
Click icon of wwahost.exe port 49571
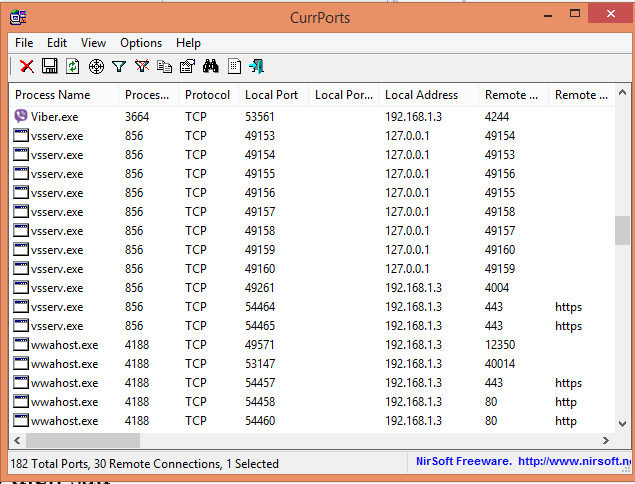point(21,344)
